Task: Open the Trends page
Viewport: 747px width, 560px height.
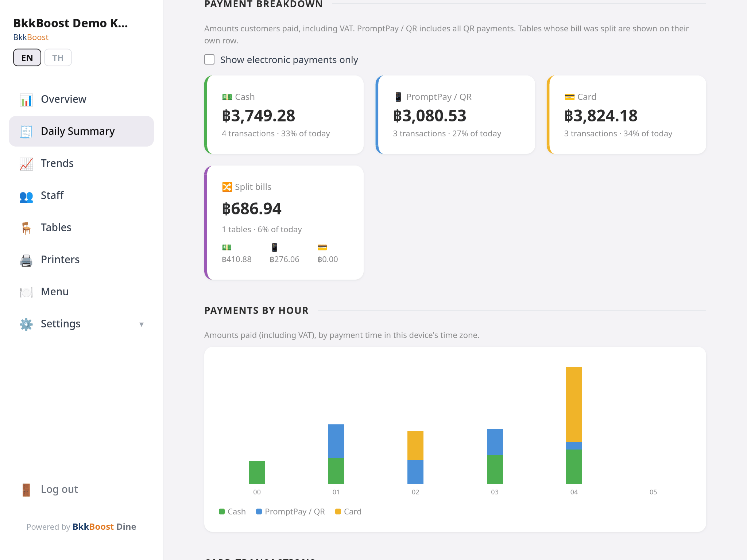Action: (x=81, y=163)
